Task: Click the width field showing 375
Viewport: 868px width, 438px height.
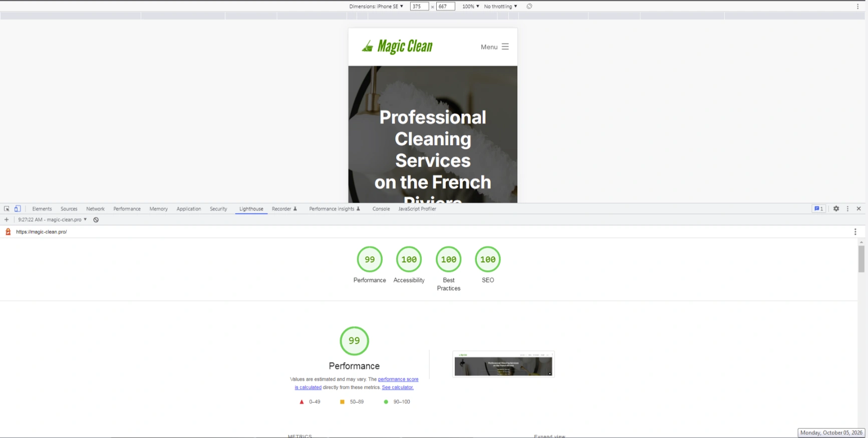Action: [x=419, y=7]
